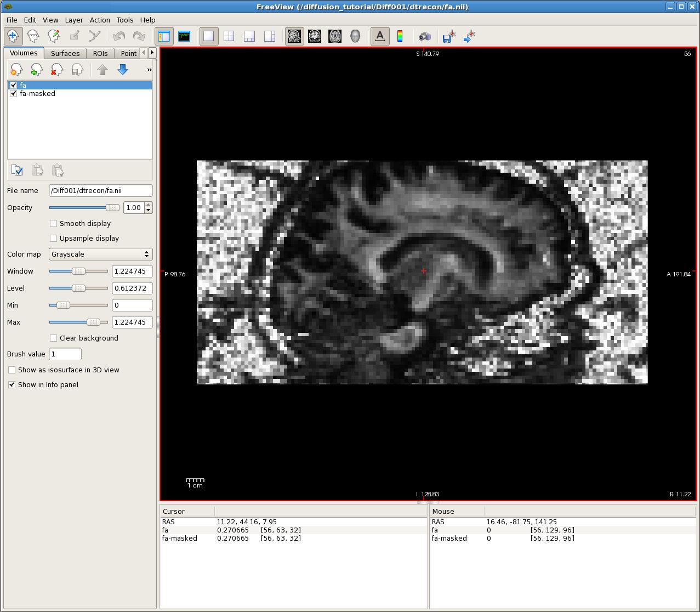Switch to the 2x2 layout view
Image resolution: width=700 pixels, height=612 pixels.
[229, 36]
